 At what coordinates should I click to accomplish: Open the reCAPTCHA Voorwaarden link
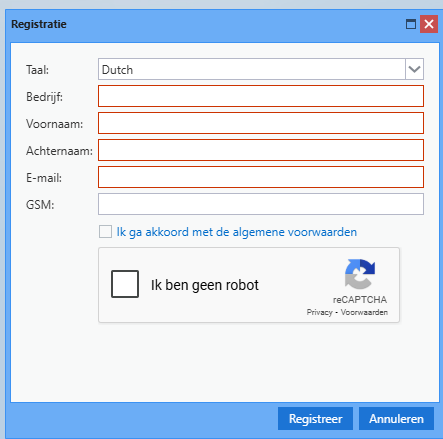[x=364, y=312]
